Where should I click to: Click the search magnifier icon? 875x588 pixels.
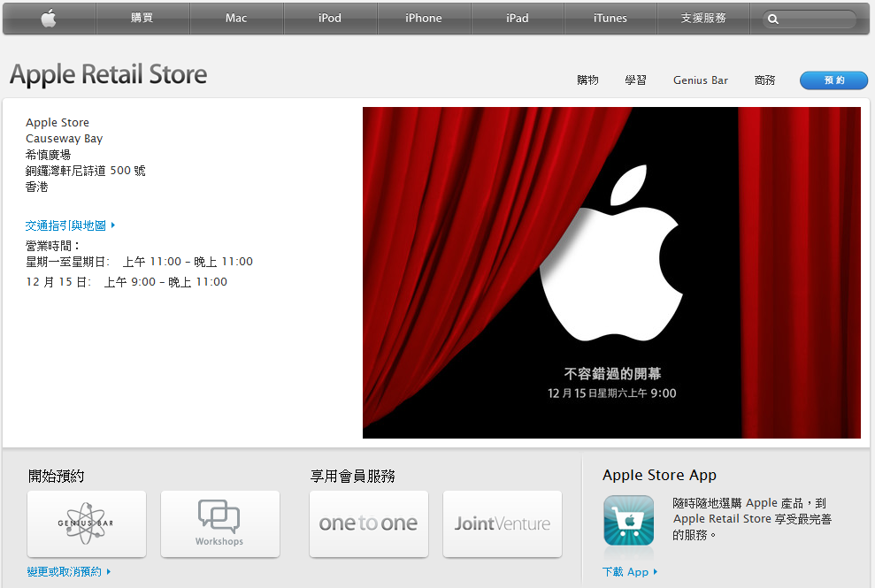773,19
